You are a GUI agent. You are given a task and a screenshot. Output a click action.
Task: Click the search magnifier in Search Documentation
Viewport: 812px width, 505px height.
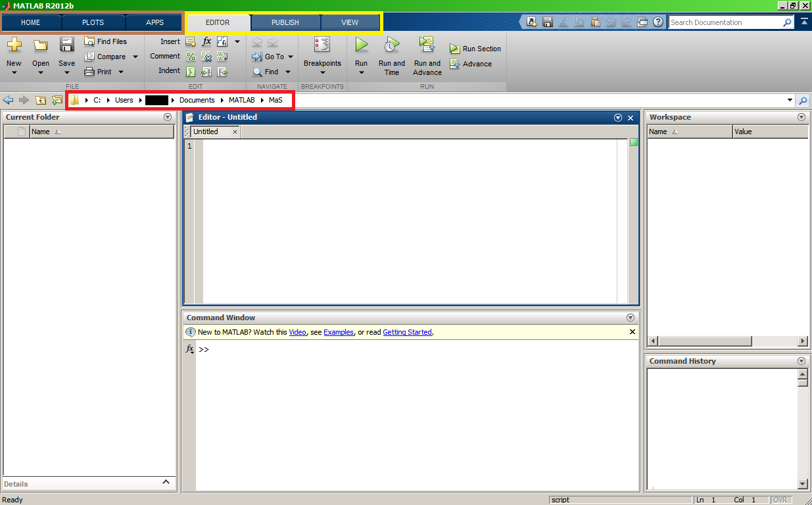(x=787, y=22)
